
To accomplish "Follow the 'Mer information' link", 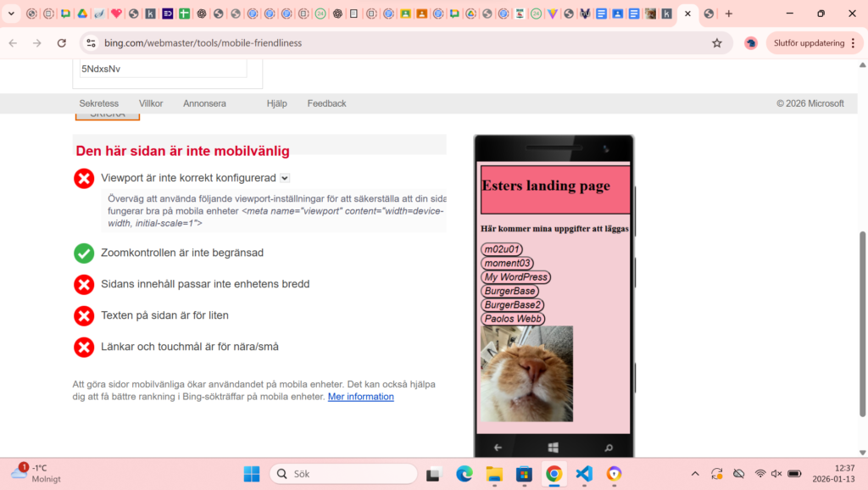I will click(360, 397).
